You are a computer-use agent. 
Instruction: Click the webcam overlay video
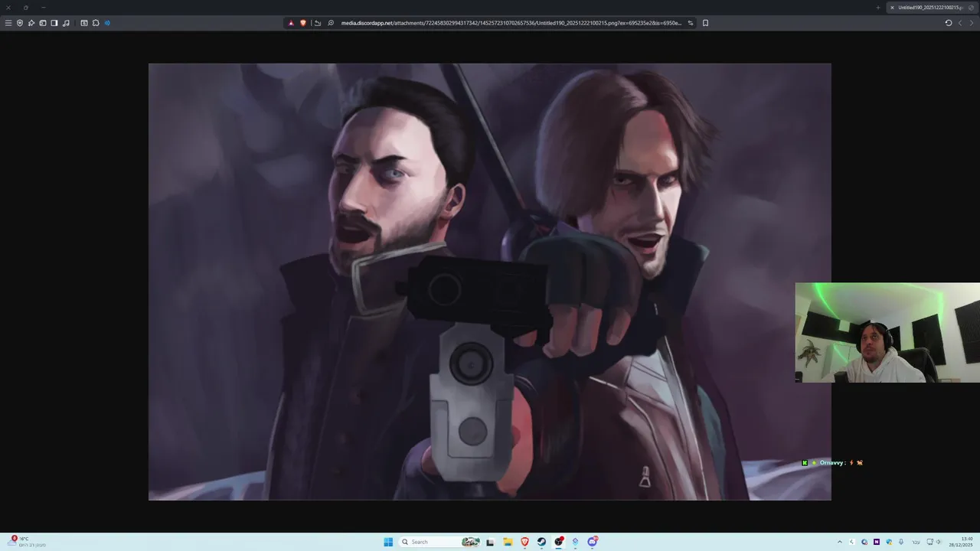pyautogui.click(x=887, y=333)
